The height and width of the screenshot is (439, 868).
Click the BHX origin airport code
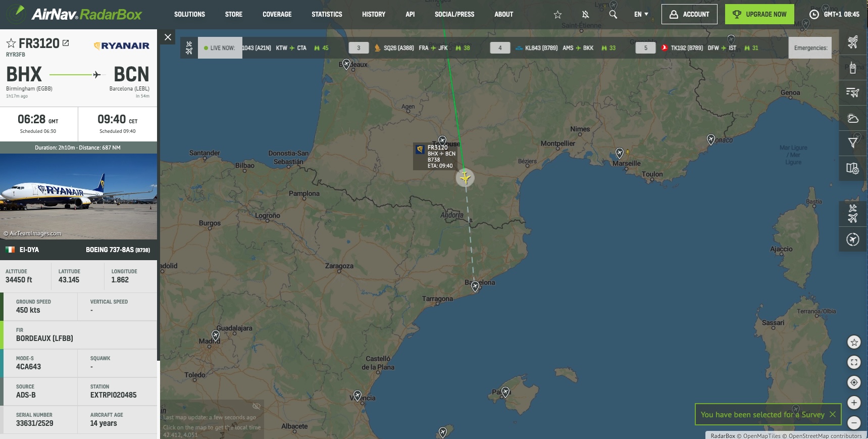click(24, 74)
